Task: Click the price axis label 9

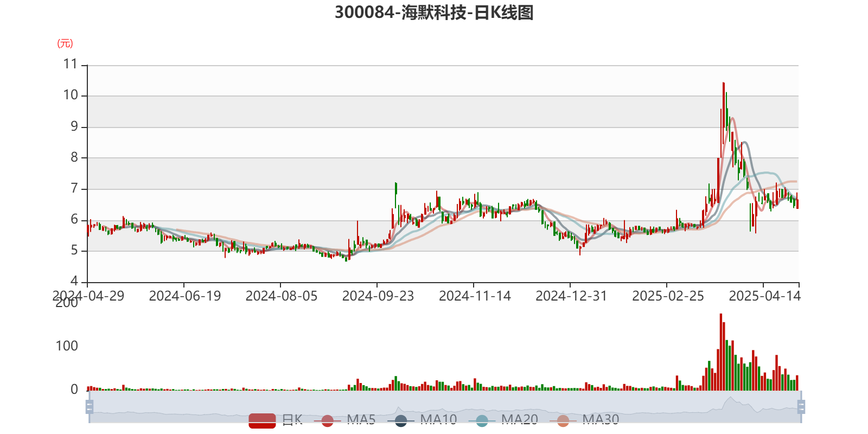Action: [x=74, y=126]
